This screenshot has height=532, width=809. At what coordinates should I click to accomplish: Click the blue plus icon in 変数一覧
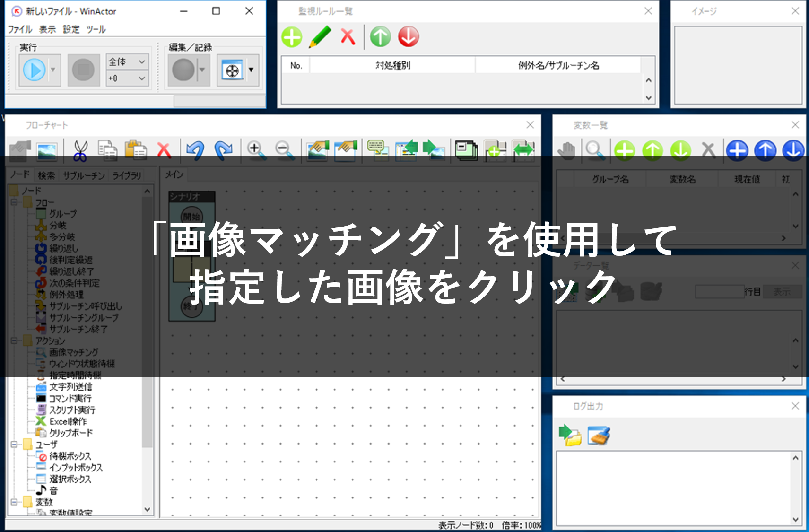click(x=737, y=150)
